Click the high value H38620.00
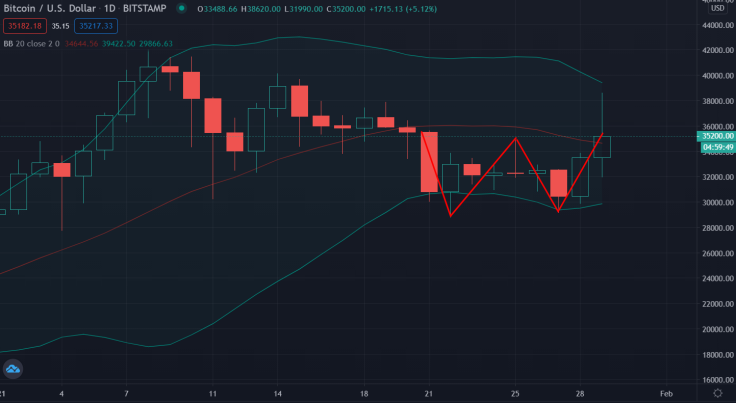 tap(261, 9)
